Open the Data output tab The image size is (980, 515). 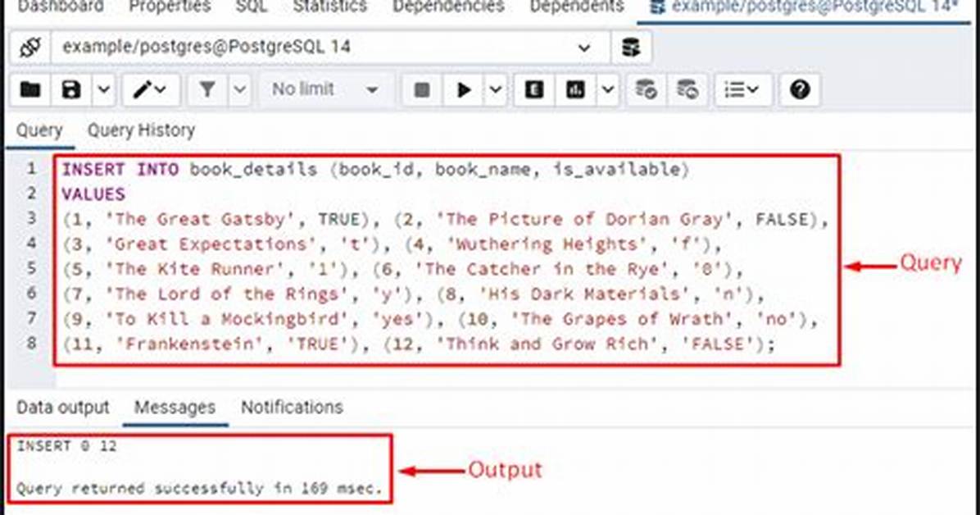[62, 408]
